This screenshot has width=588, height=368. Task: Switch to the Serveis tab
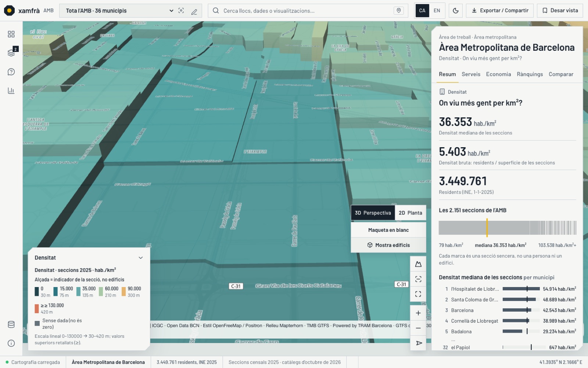(x=471, y=74)
